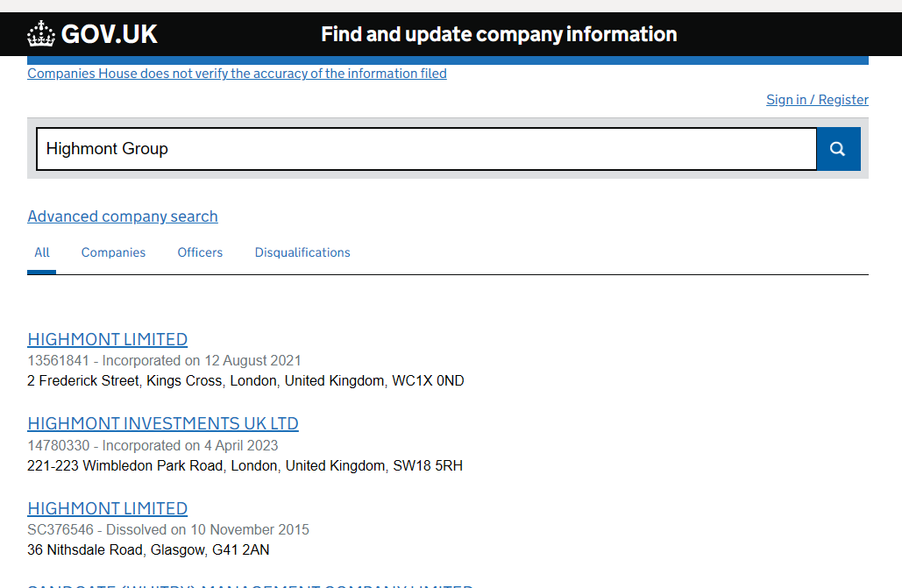902x588 pixels.
Task: Click Sign in / Register
Action: 817,100
